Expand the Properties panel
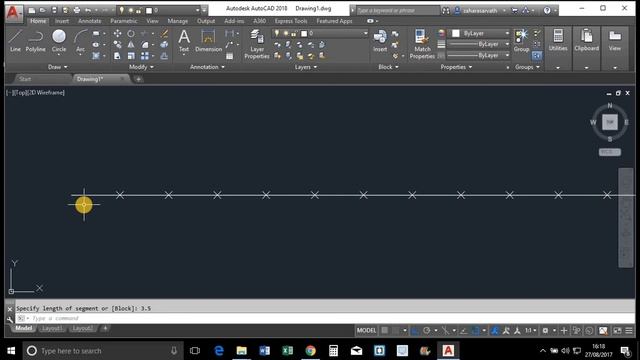The image size is (640, 360). 456,67
